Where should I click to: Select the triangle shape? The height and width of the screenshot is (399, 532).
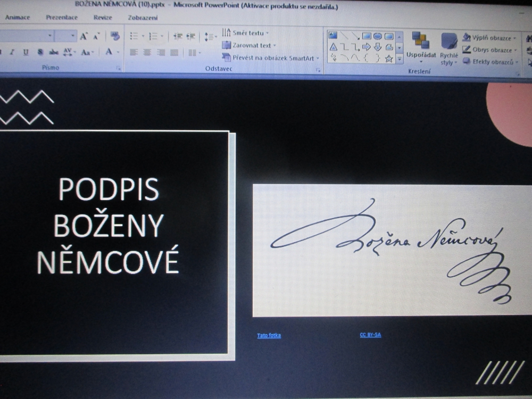click(x=333, y=47)
